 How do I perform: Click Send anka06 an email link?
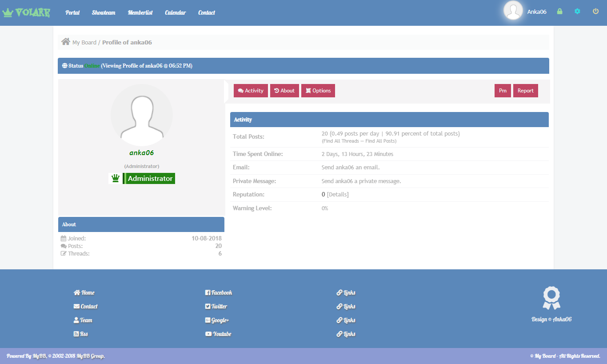coord(350,168)
